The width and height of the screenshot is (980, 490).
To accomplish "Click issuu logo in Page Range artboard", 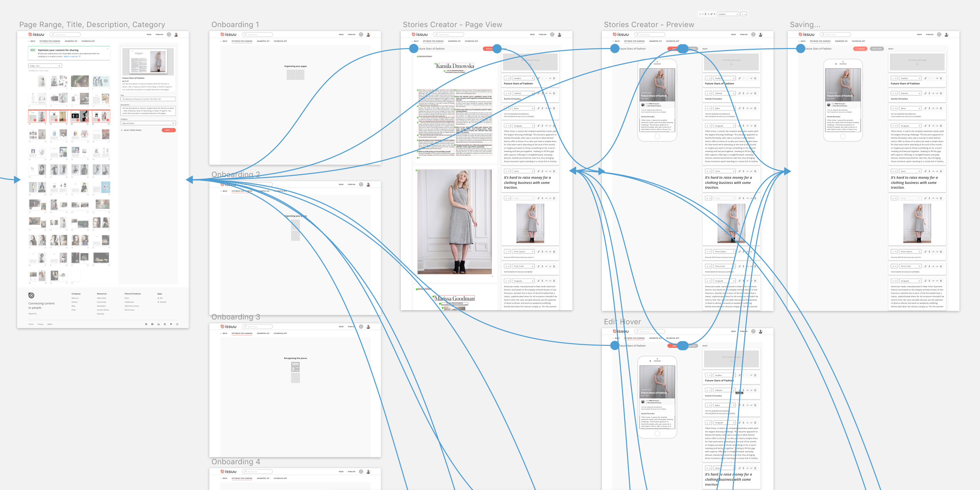I will coord(36,35).
